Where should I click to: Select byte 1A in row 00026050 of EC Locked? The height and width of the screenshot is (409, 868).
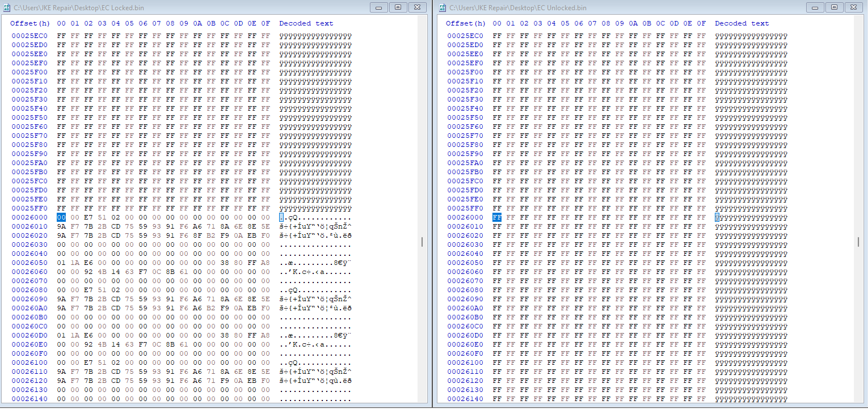click(75, 263)
